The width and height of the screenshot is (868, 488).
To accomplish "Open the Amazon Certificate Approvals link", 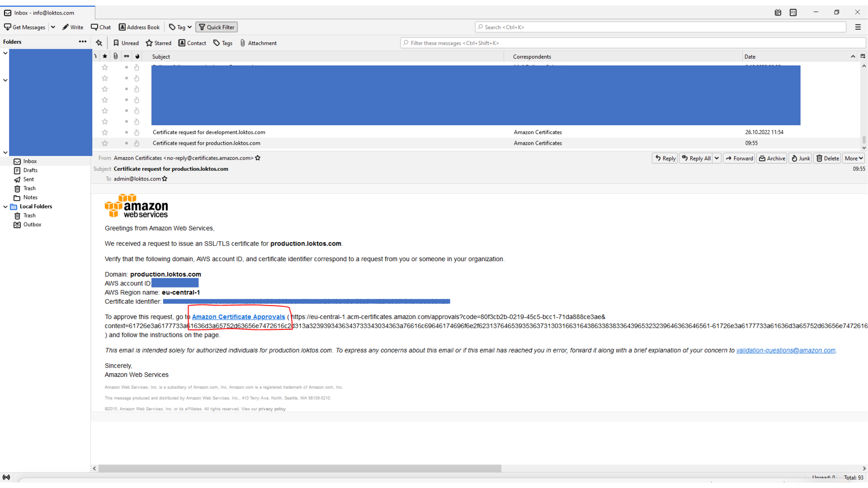I will pos(238,317).
